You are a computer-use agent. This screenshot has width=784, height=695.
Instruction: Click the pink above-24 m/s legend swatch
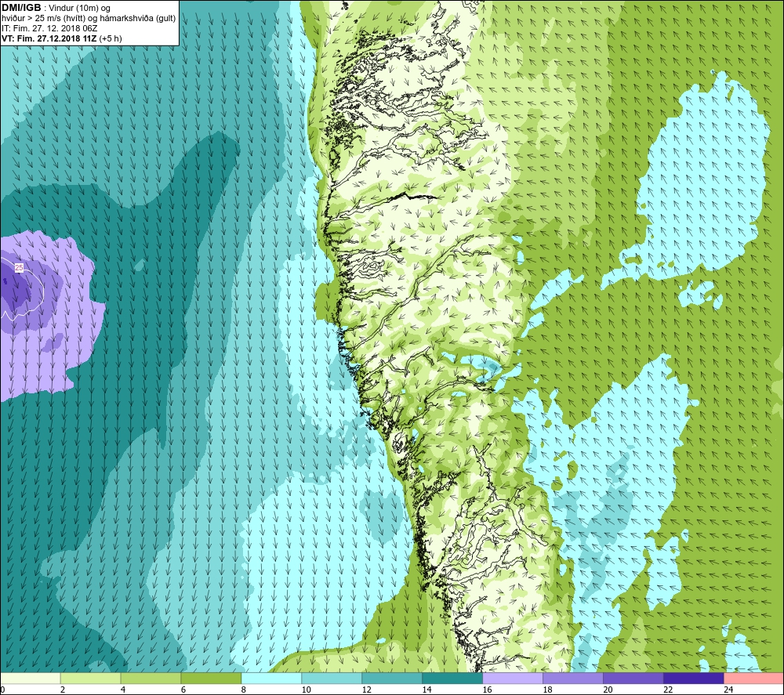(x=754, y=678)
